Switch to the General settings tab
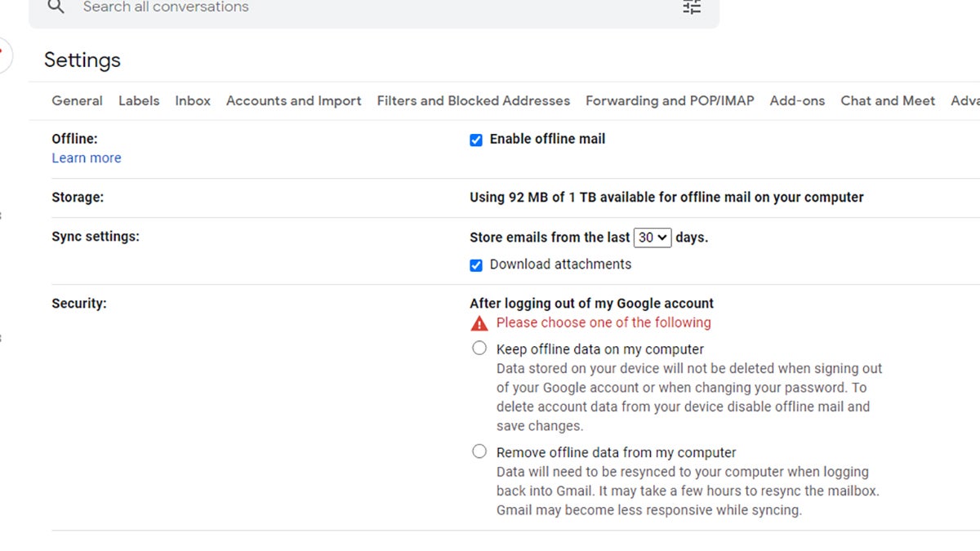 click(x=77, y=100)
